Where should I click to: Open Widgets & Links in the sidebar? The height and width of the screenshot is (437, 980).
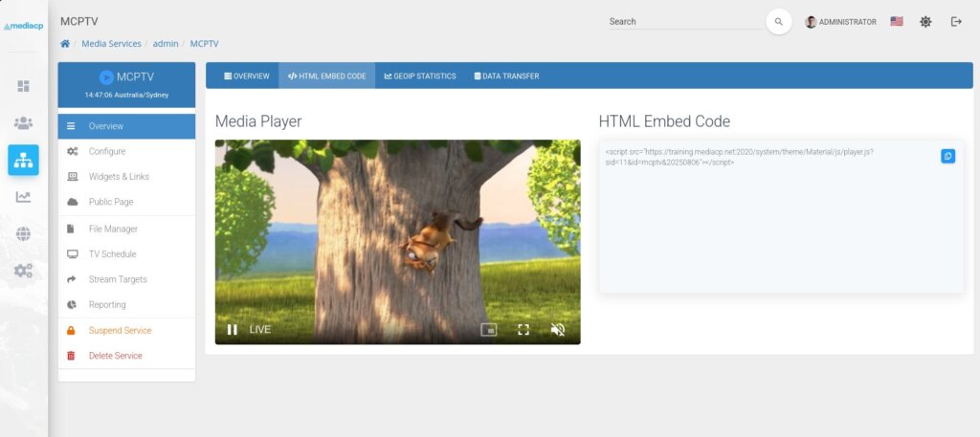click(126, 177)
